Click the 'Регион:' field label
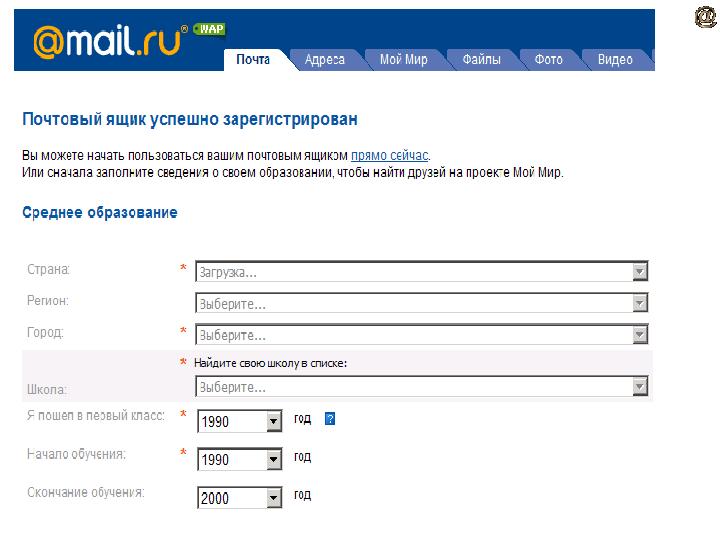Image resolution: width=720 pixels, height=540 pixels. click(48, 301)
